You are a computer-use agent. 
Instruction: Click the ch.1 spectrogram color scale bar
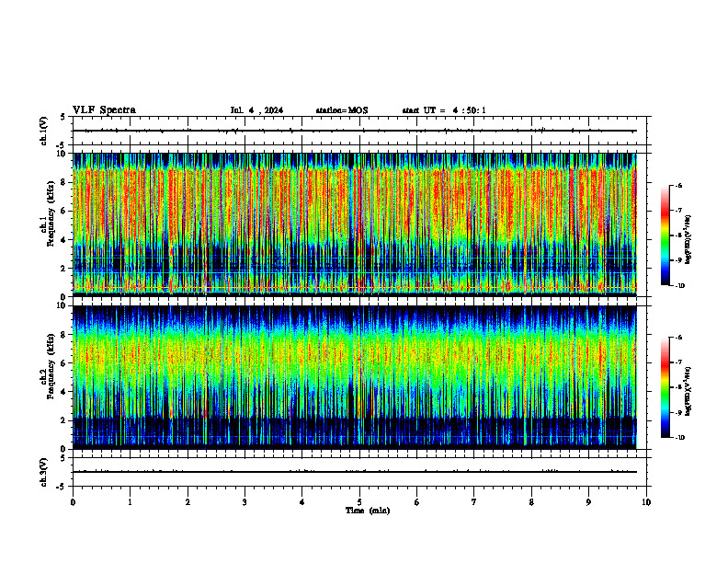(665, 236)
